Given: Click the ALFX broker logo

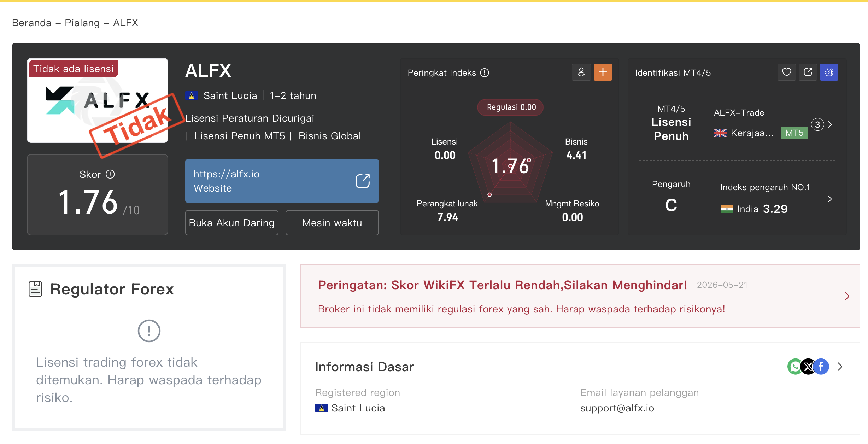Looking at the screenshot, I should coord(98,100).
